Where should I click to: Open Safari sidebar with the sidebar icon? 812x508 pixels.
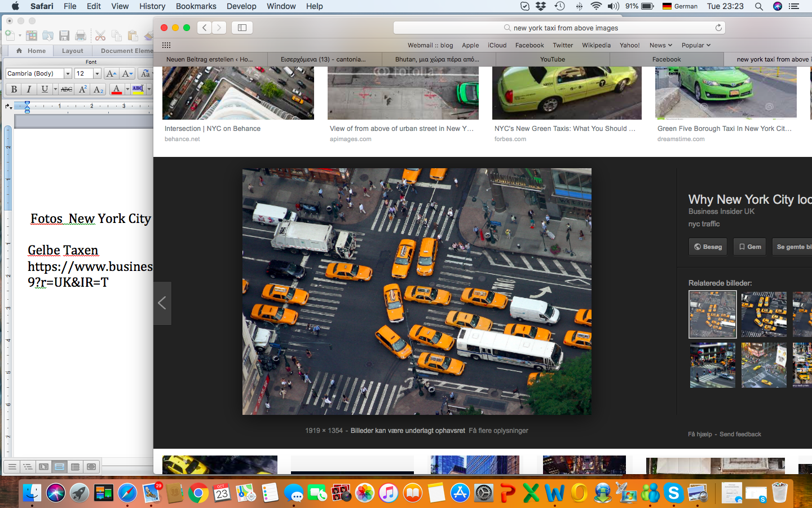pyautogui.click(x=242, y=28)
